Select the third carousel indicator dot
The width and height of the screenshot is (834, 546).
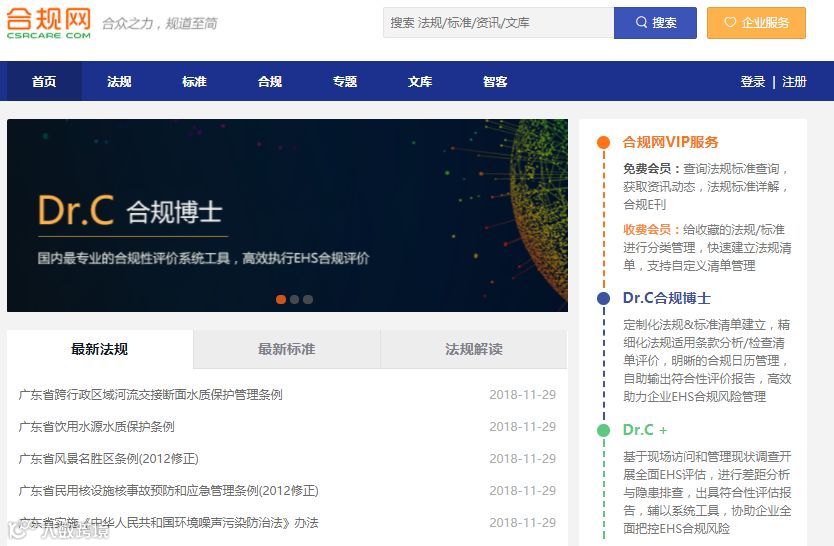308,299
